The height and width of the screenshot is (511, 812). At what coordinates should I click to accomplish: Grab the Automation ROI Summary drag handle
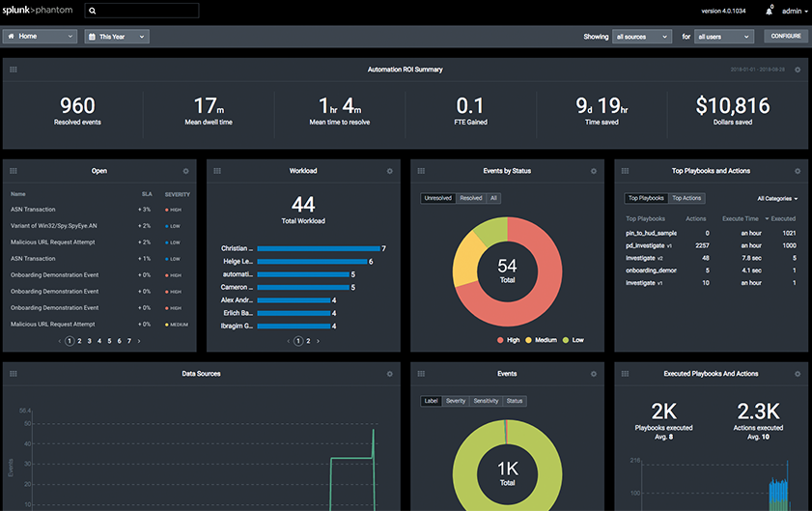point(14,70)
